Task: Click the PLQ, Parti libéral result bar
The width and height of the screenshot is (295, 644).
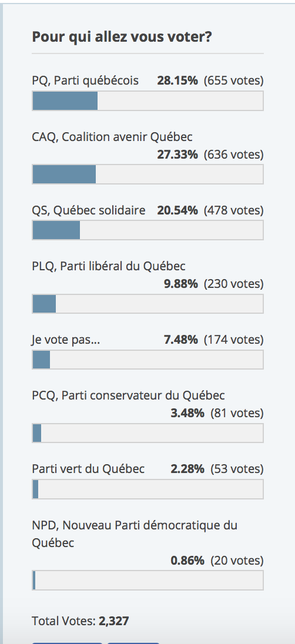Action: pyautogui.click(x=147, y=304)
